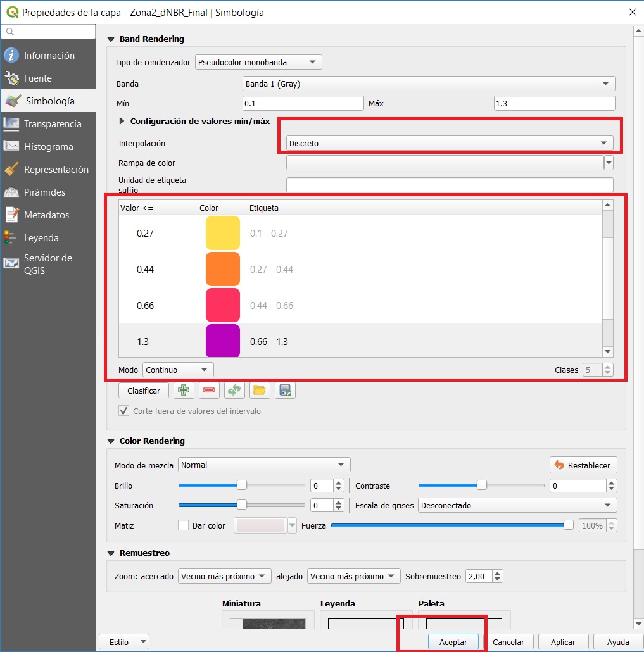
Task: Open the Interpolación dropdown showing Discreto
Action: 449,144
